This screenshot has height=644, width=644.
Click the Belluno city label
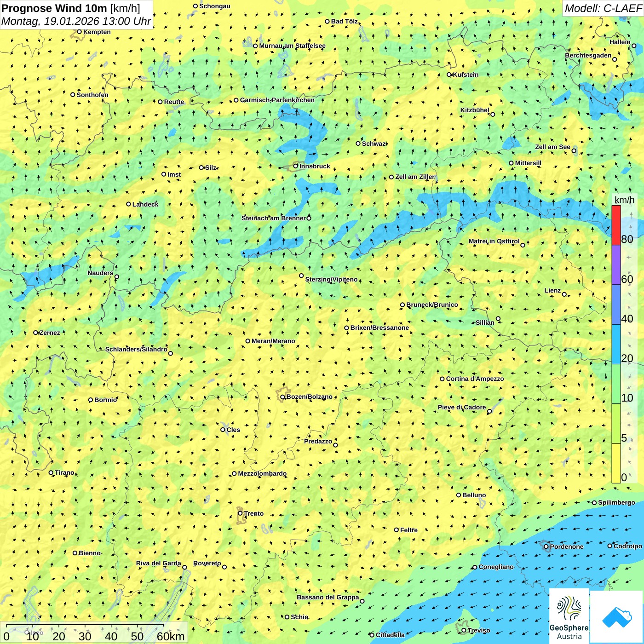(x=474, y=495)
